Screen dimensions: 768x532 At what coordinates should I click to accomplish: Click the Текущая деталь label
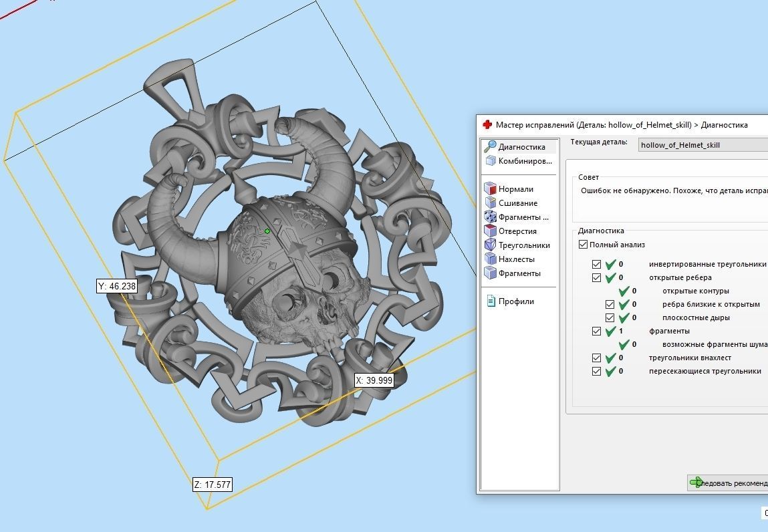(x=598, y=142)
